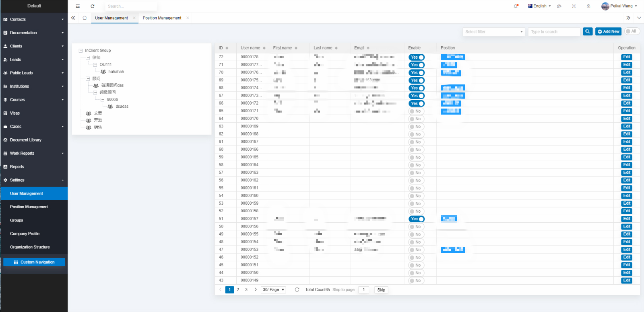
Task: Click the Visas sidebar icon
Action: pyautogui.click(x=5, y=113)
